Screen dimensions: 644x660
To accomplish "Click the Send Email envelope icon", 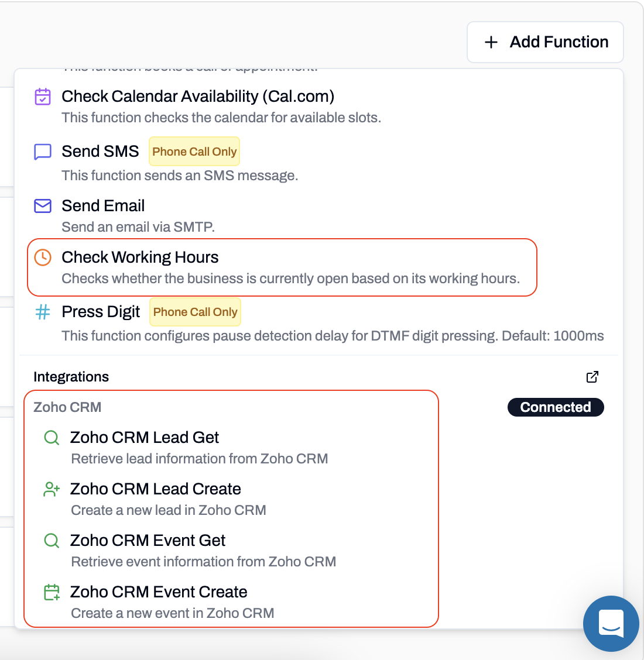I will (42, 206).
